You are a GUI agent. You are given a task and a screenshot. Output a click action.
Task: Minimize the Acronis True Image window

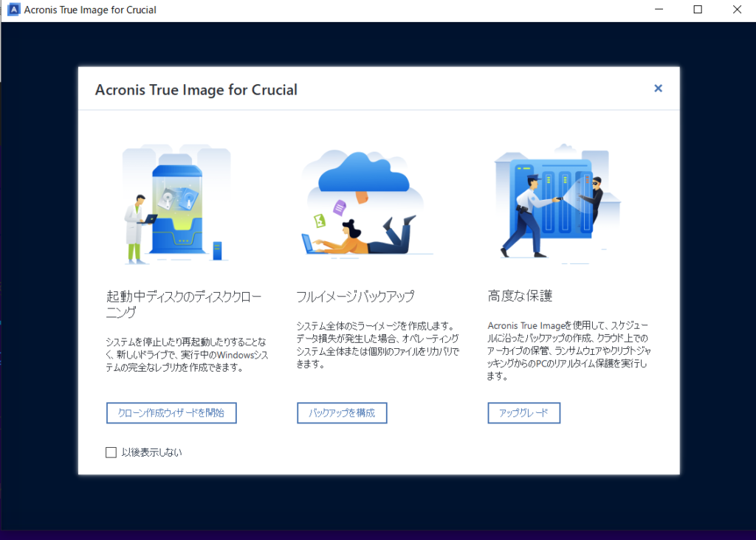click(659, 10)
